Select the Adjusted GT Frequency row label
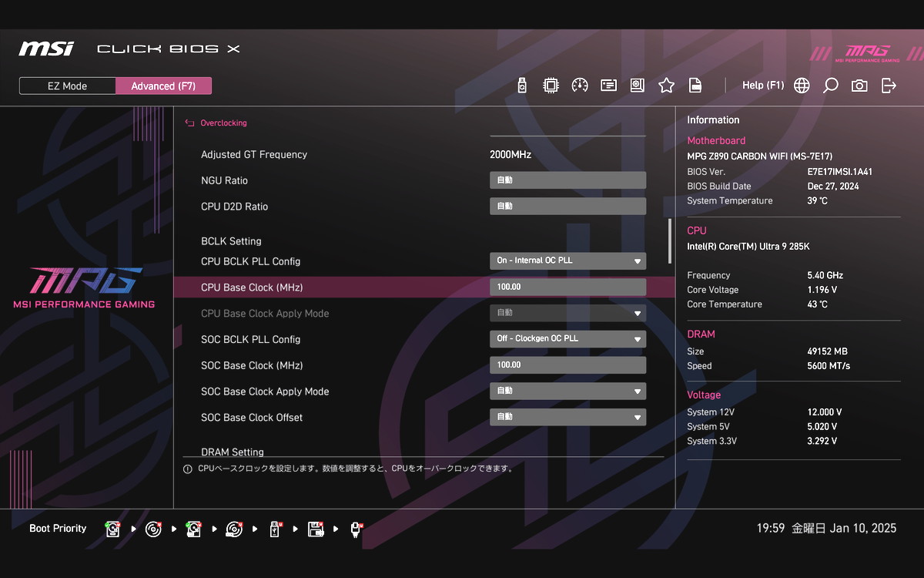This screenshot has height=578, width=924. tap(254, 155)
